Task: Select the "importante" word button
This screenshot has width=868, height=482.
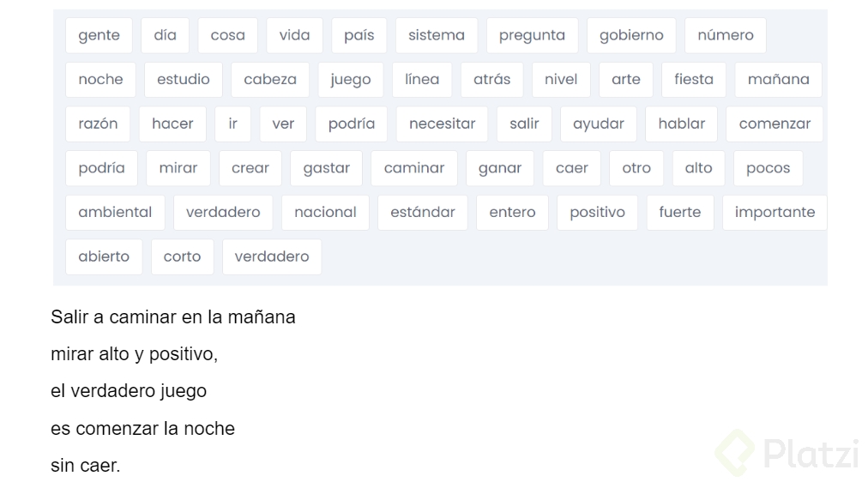Action: [775, 212]
